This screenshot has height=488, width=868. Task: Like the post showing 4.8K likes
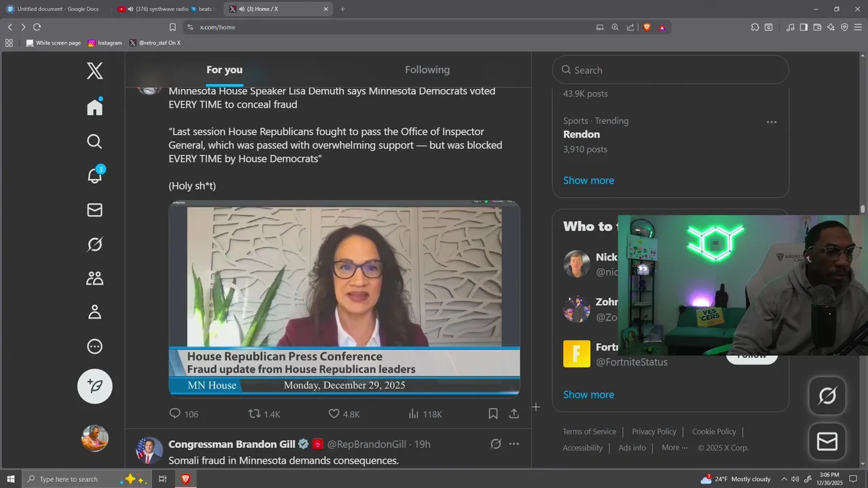click(344, 413)
